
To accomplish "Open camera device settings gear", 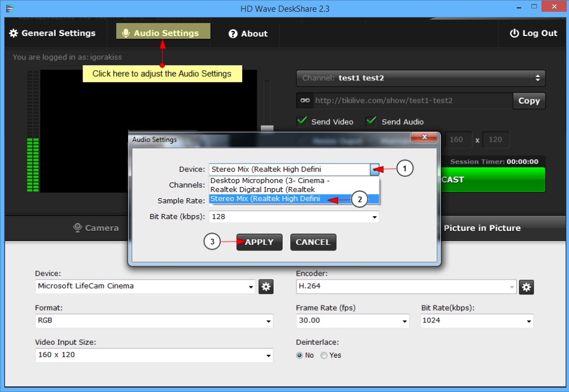I will 266,287.
